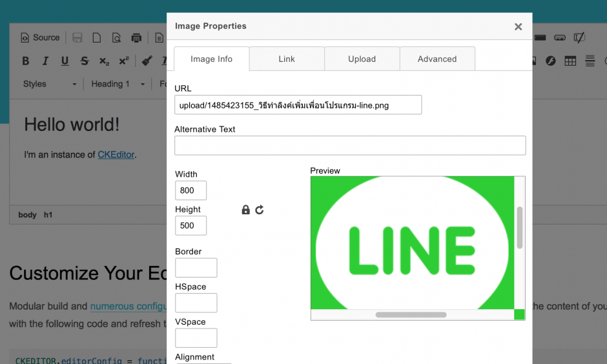Click the reset size circular arrow icon

tap(260, 210)
